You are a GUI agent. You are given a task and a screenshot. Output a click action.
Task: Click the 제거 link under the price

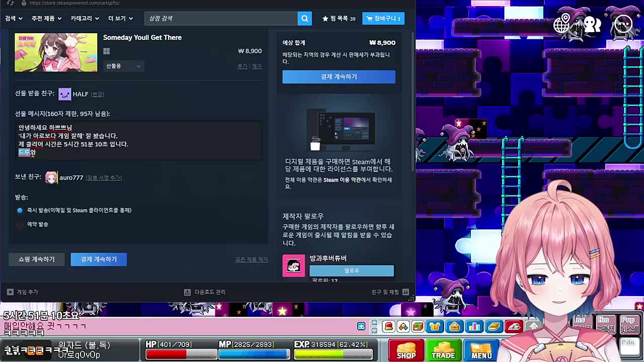[x=257, y=66]
